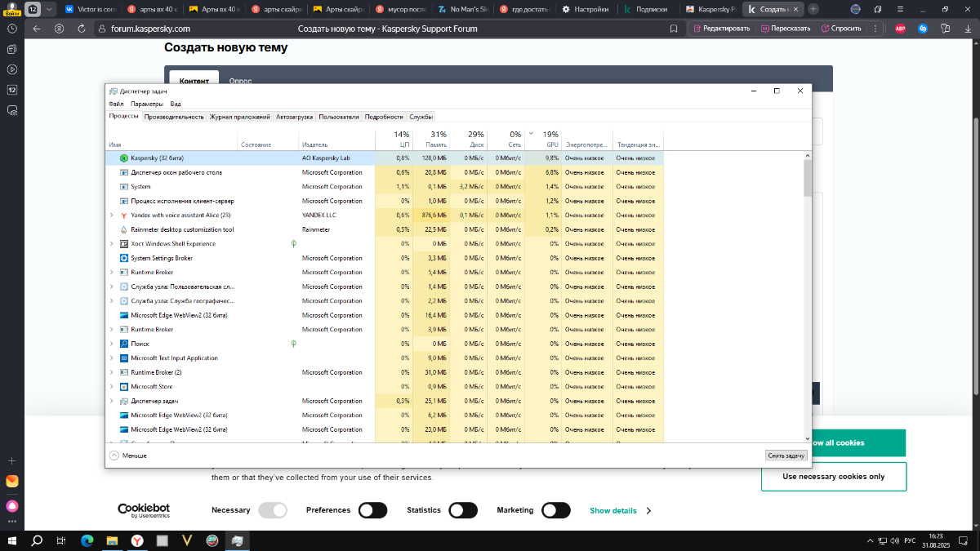Open the notification center on the taskbar
The height and width of the screenshot is (551, 980).
(x=964, y=540)
